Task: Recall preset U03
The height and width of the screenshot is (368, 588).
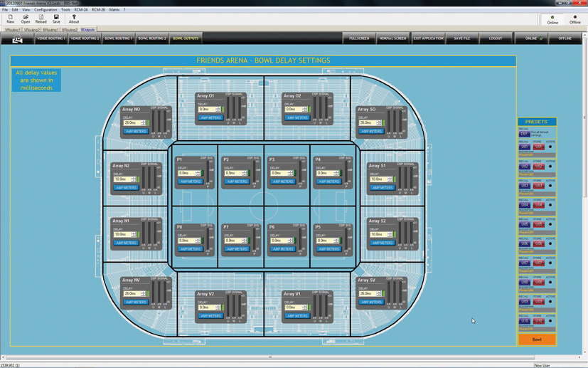Action: click(x=525, y=186)
